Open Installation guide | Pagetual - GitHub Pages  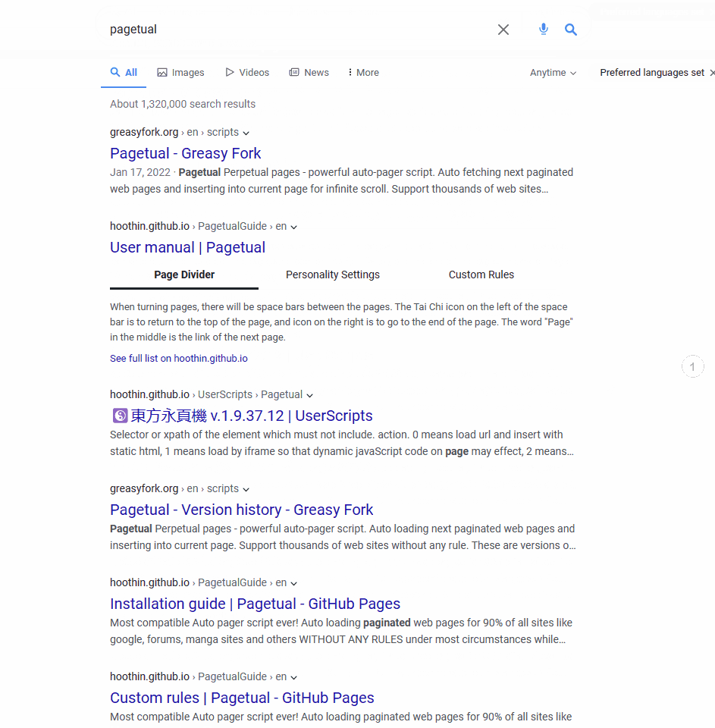coord(255,604)
